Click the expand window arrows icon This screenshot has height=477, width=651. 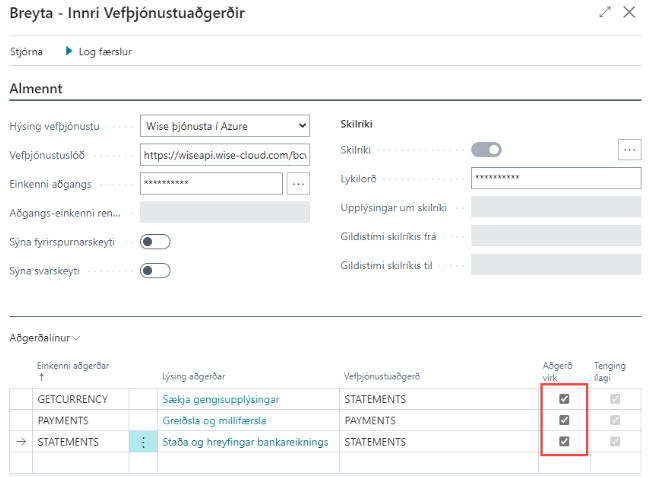coord(605,13)
